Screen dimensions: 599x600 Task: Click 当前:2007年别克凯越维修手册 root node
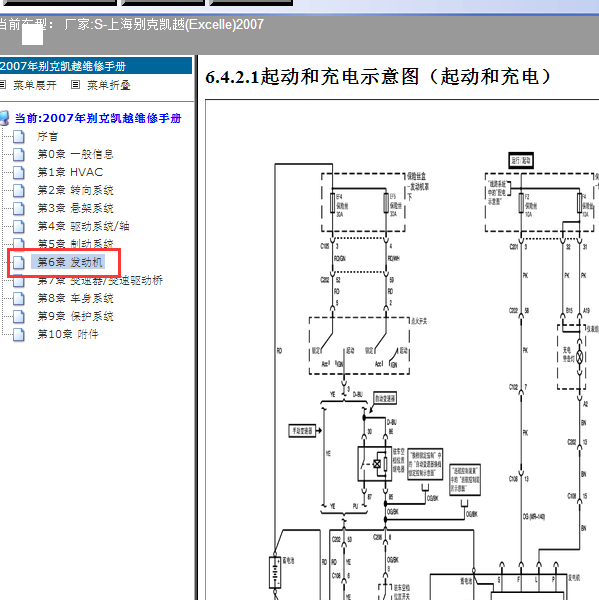[98, 118]
